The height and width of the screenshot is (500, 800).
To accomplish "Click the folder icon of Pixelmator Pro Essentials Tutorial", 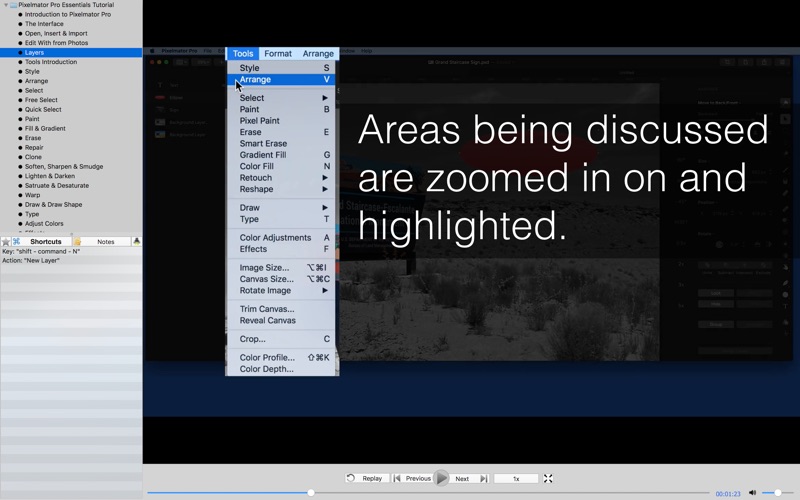I will 14,5.
